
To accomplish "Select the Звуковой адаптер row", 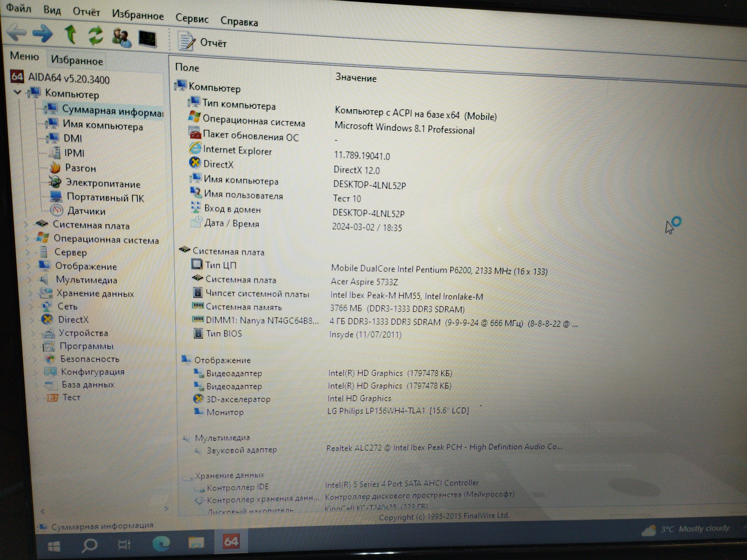I will [x=236, y=450].
